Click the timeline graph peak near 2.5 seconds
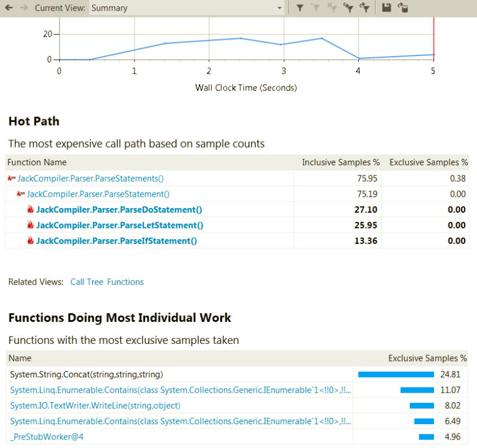The image size is (477, 448). 241,38
